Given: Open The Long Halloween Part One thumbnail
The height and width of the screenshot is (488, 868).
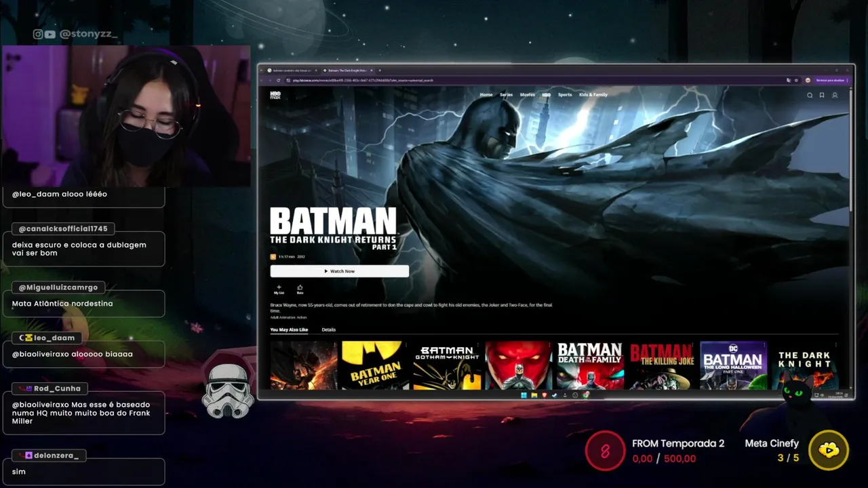Looking at the screenshot, I should click(733, 365).
